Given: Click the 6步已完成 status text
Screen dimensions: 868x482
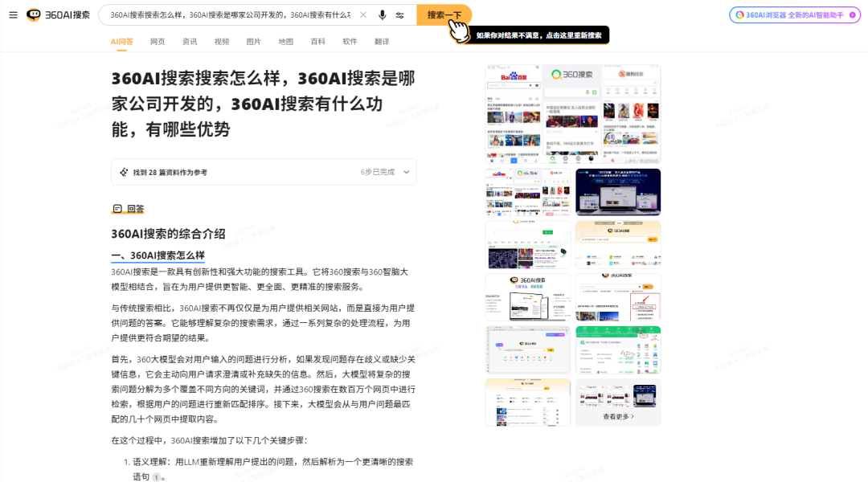Looking at the screenshot, I should [378, 172].
